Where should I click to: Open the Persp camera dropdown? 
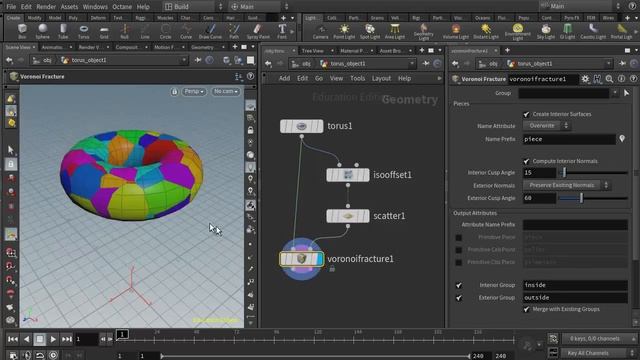pos(194,91)
